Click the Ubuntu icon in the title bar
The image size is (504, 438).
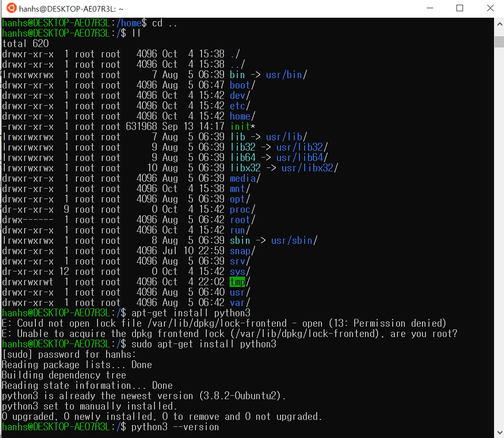[x=11, y=8]
